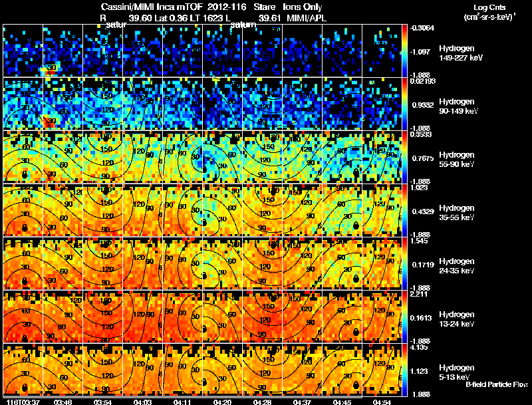
Task: Click the 04:54 time axis tick label
Action: tap(382, 402)
